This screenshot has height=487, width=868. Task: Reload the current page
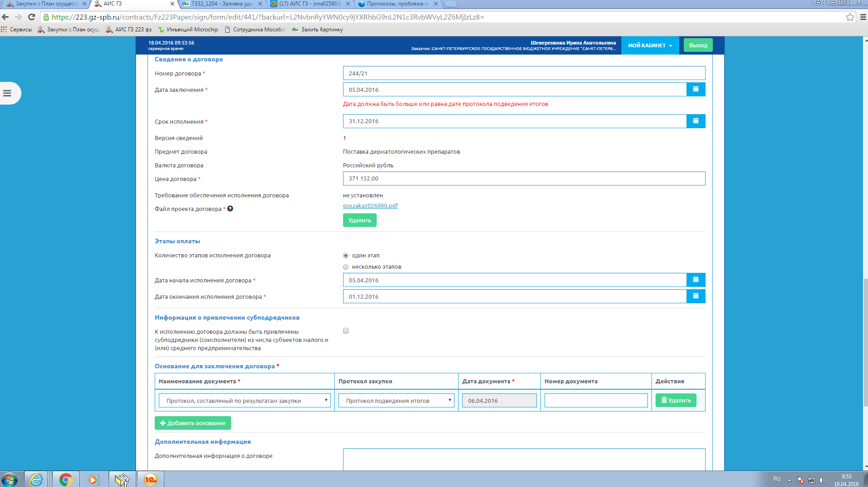31,17
